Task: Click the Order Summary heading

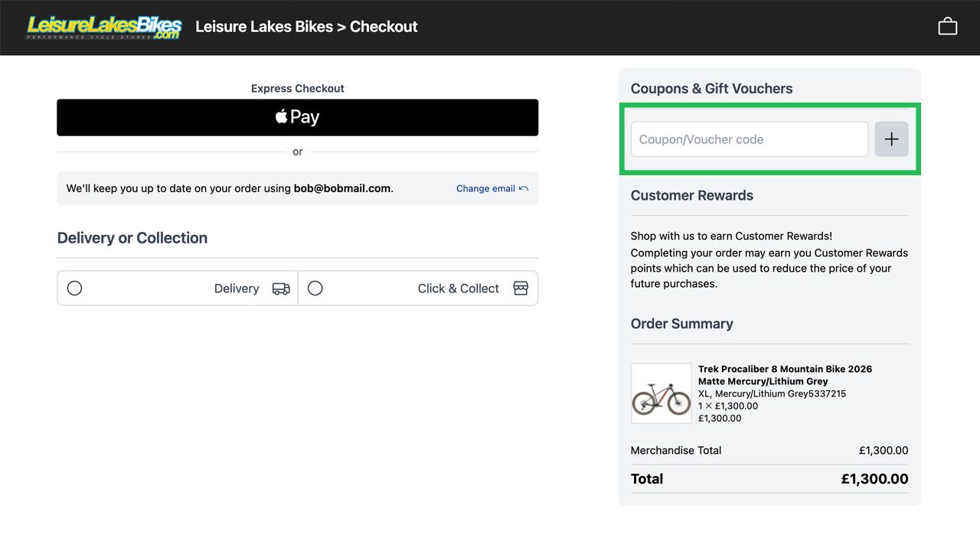Action: click(x=681, y=324)
